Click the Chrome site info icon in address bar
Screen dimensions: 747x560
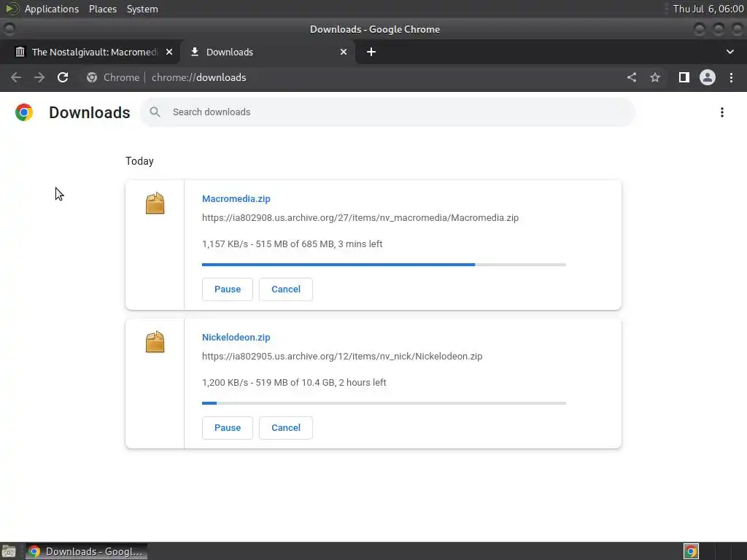(x=92, y=77)
